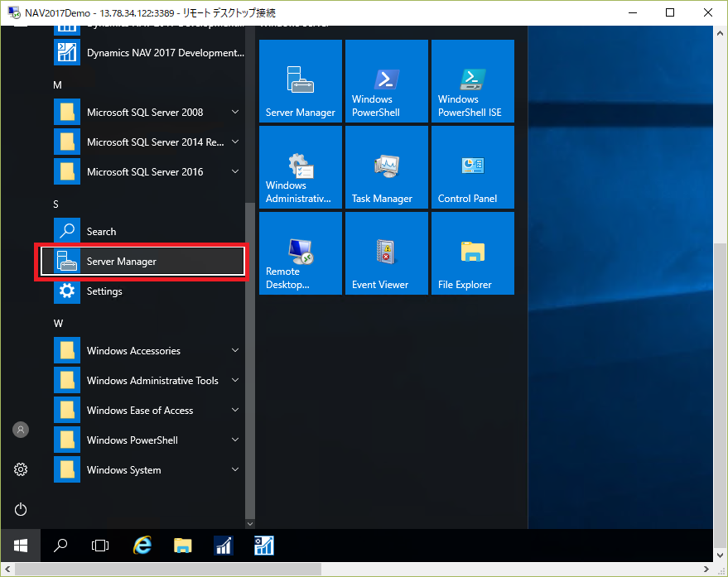Open Task View on the taskbar

click(x=100, y=546)
